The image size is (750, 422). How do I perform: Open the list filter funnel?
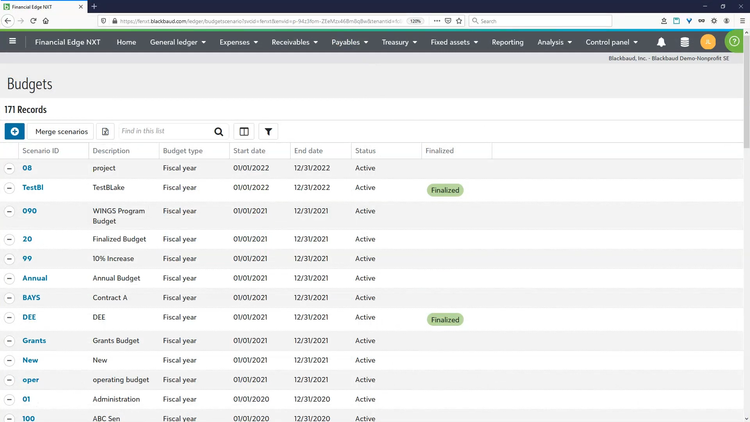[x=268, y=131]
